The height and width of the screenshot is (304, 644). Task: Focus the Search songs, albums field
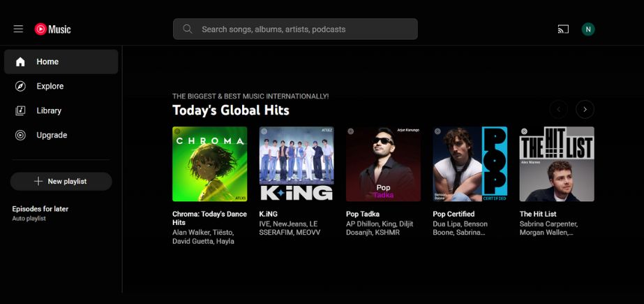tap(295, 29)
